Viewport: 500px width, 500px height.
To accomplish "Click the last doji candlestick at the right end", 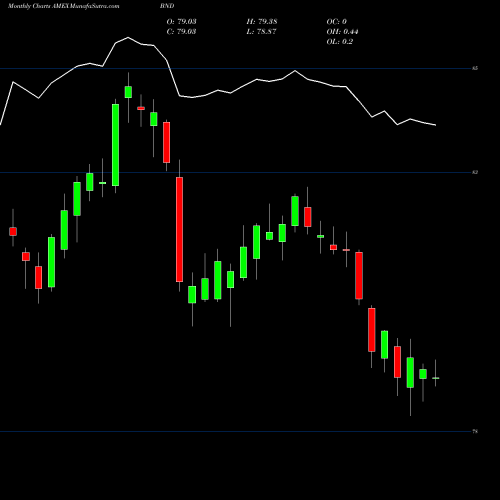I will (x=436, y=378).
